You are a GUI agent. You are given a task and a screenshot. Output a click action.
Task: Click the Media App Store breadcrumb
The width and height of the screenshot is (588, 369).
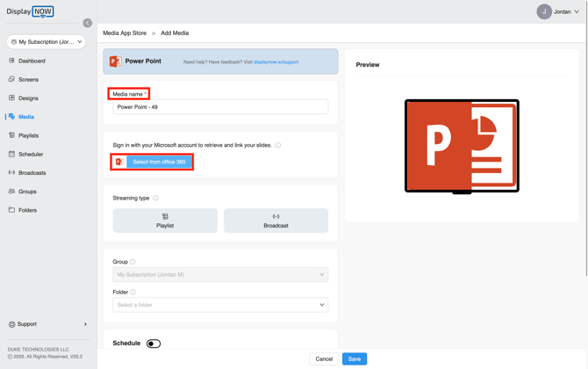125,33
